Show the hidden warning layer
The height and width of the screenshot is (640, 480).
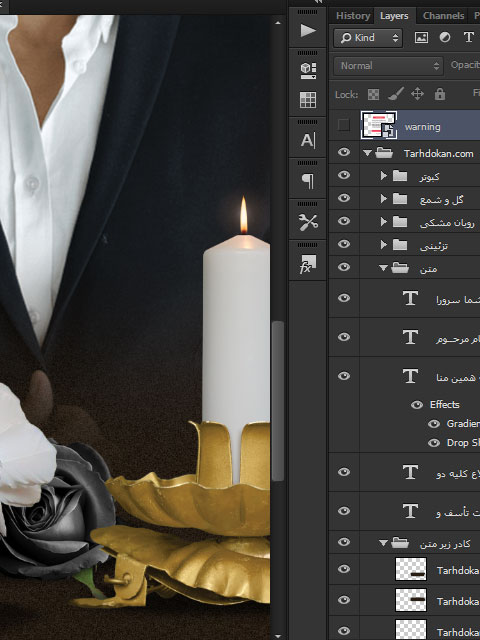pos(344,125)
